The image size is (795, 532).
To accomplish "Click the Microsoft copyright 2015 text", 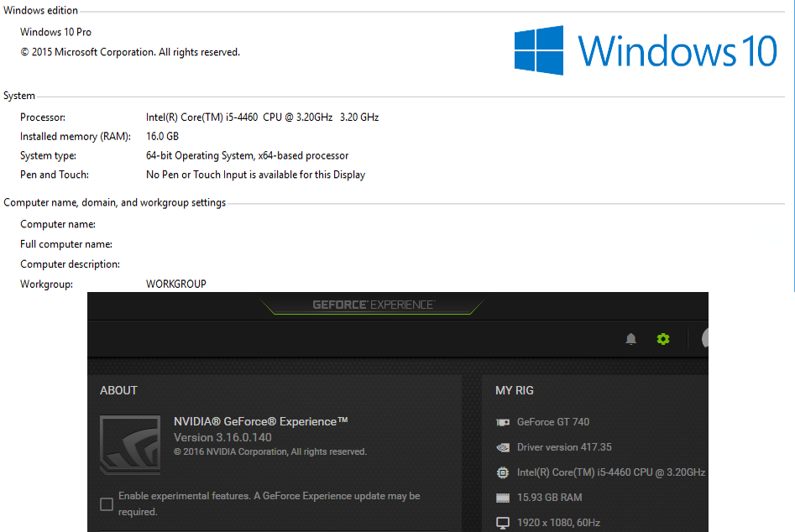I will (130, 52).
